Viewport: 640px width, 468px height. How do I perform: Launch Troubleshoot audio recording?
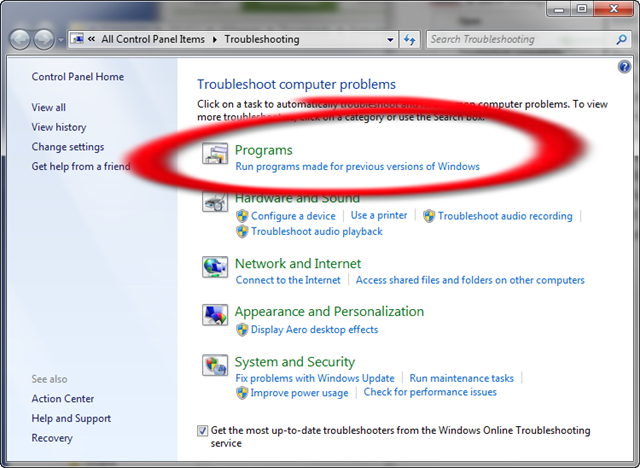tap(505, 216)
